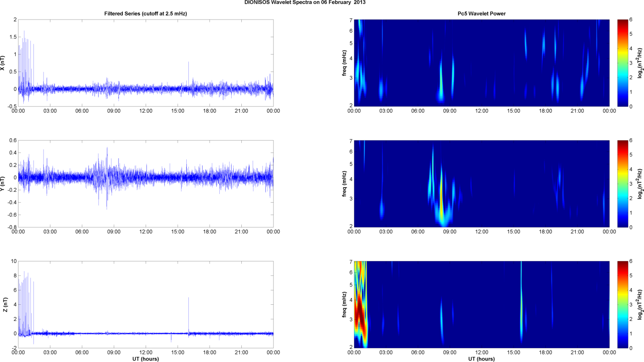Click the 10 tick on Z (nT) axis

coord(14,261)
